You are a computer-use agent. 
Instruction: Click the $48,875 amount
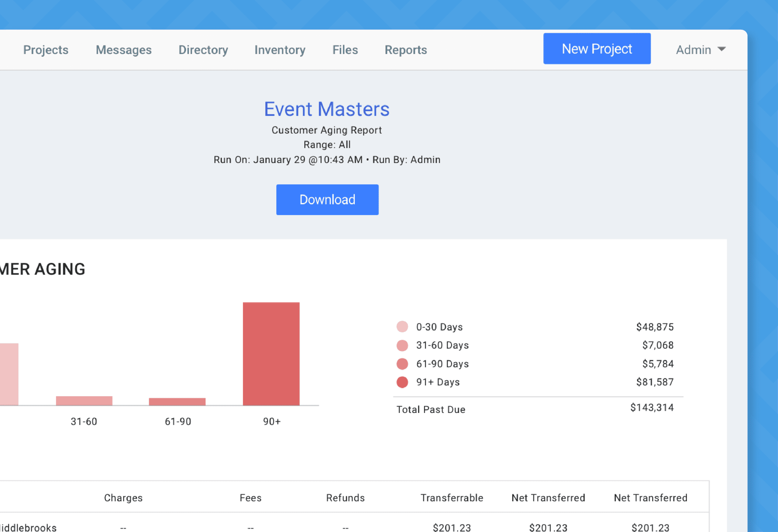[x=655, y=327]
